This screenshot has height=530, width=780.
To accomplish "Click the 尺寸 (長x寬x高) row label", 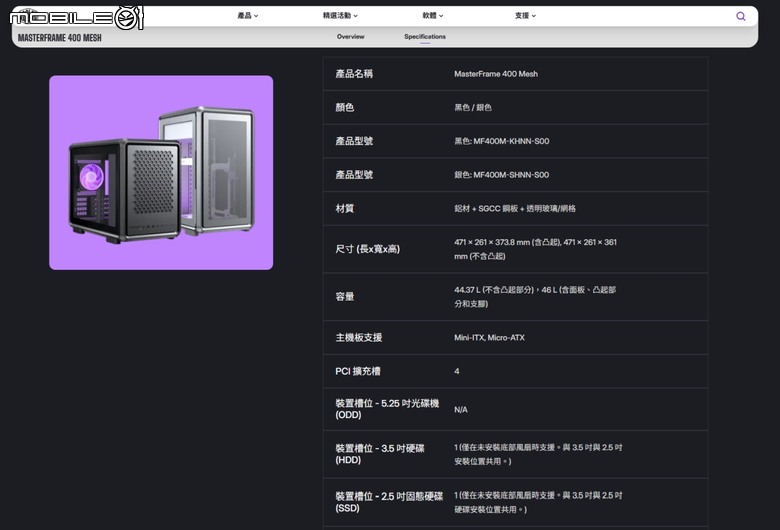I will (x=367, y=249).
